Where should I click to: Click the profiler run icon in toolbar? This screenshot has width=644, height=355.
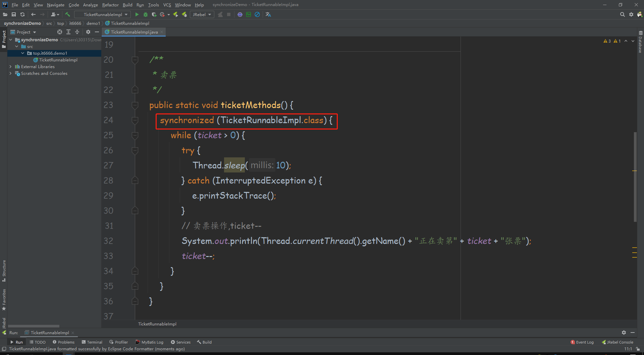click(162, 14)
